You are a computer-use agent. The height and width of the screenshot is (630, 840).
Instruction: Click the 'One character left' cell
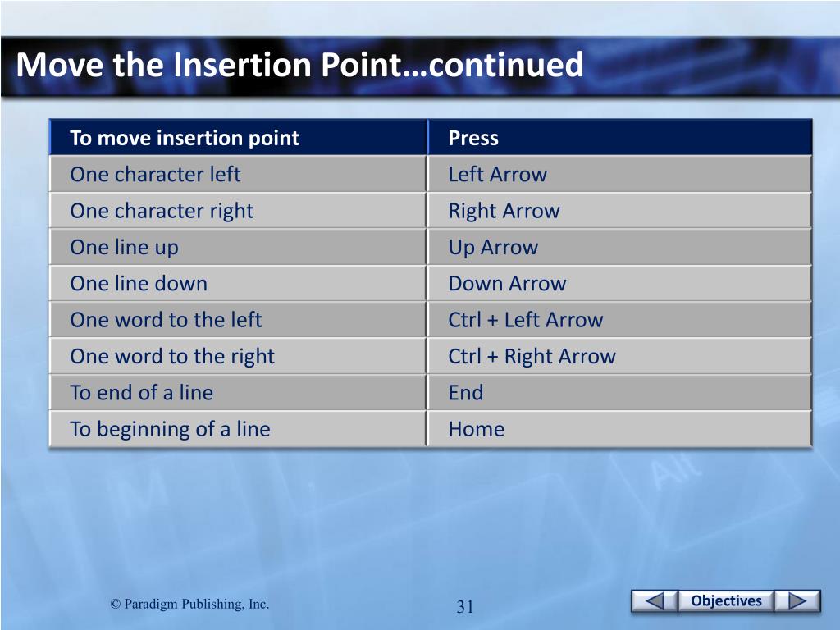click(x=239, y=174)
